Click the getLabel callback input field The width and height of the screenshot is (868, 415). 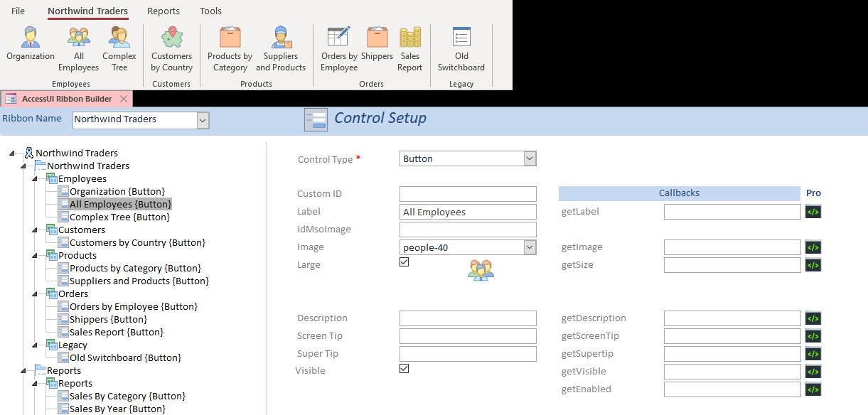point(732,212)
